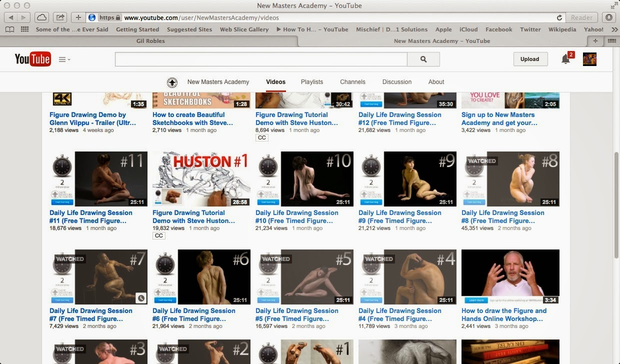Click the Watch Later clock on Session #7
This screenshot has height=364, width=620.
point(141,298)
